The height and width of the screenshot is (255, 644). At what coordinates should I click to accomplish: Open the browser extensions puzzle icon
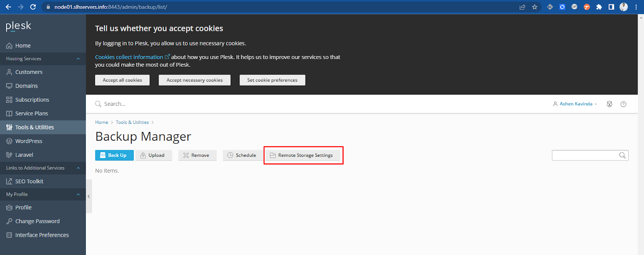click(599, 7)
